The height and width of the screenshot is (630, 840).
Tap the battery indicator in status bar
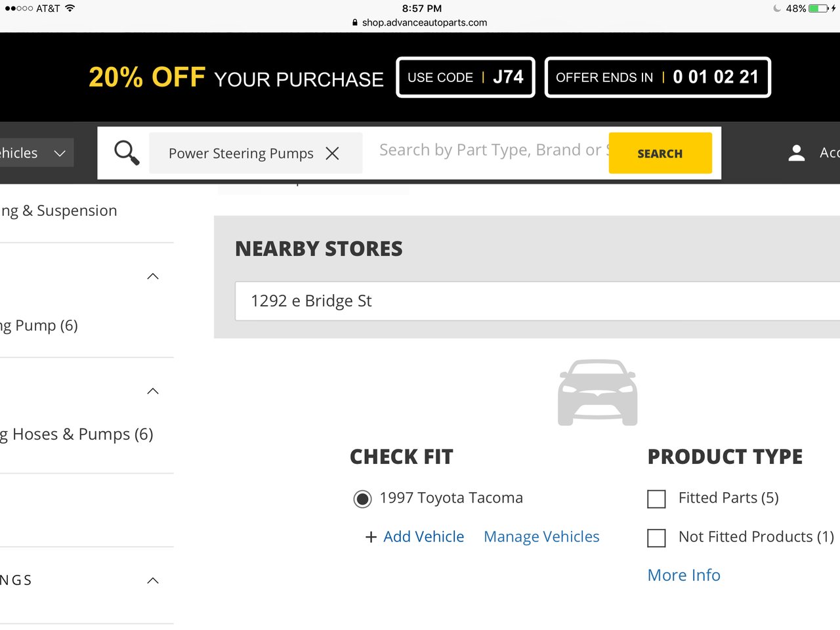(x=818, y=9)
